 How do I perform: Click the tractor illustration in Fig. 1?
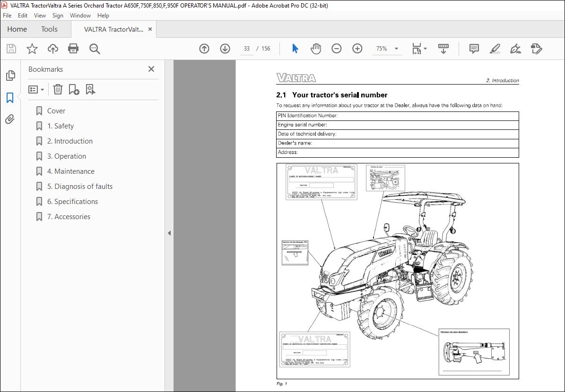(393, 266)
